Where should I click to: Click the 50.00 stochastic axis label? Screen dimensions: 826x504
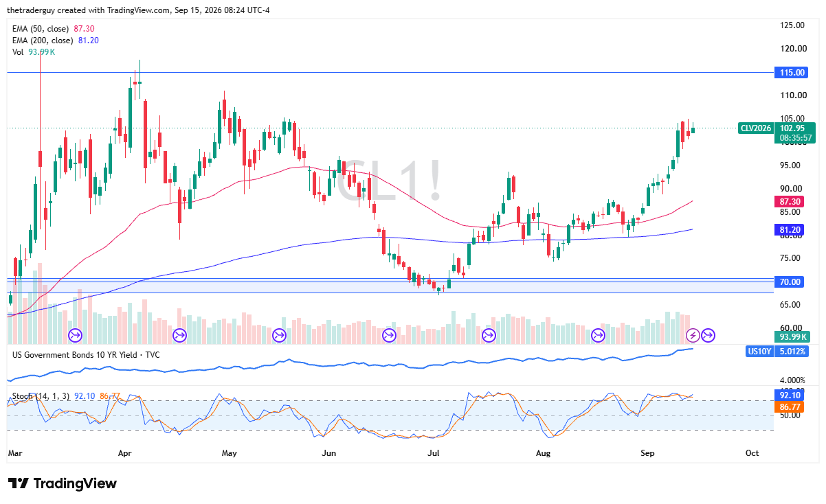(x=790, y=415)
